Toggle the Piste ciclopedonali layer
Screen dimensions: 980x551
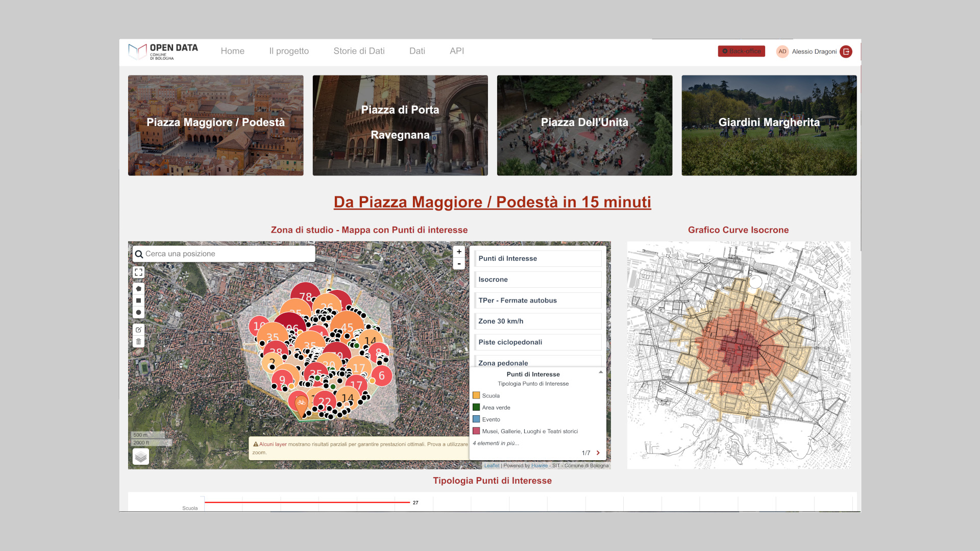(537, 342)
